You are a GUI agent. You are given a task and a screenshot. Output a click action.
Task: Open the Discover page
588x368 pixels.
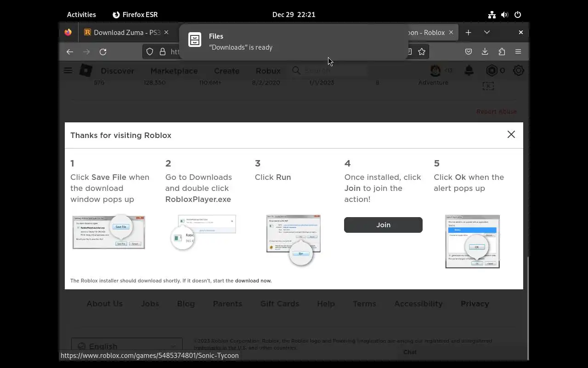tap(118, 71)
